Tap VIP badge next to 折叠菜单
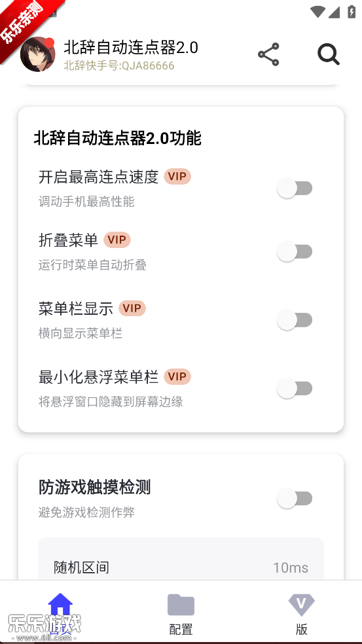362x644 pixels. click(117, 240)
